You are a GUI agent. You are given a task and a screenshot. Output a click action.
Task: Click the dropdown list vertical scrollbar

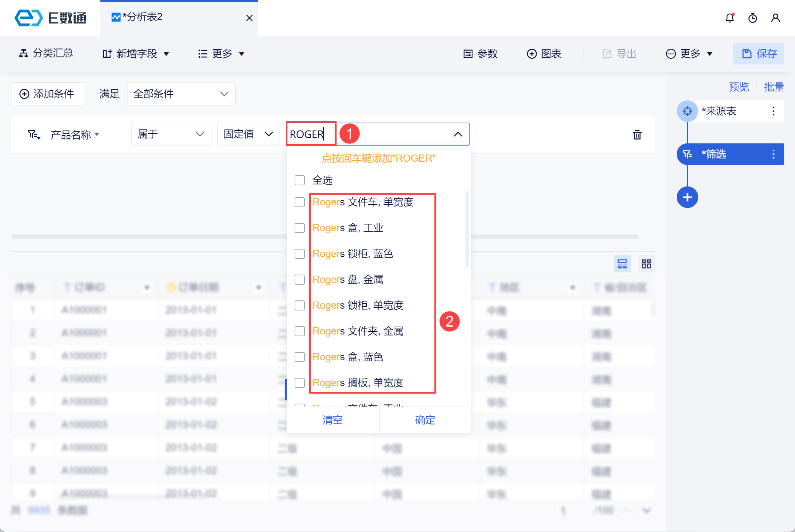[467, 229]
